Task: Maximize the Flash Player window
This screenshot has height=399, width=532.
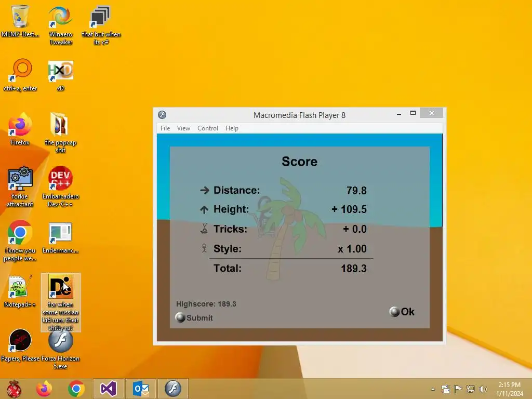Action: tap(413, 113)
